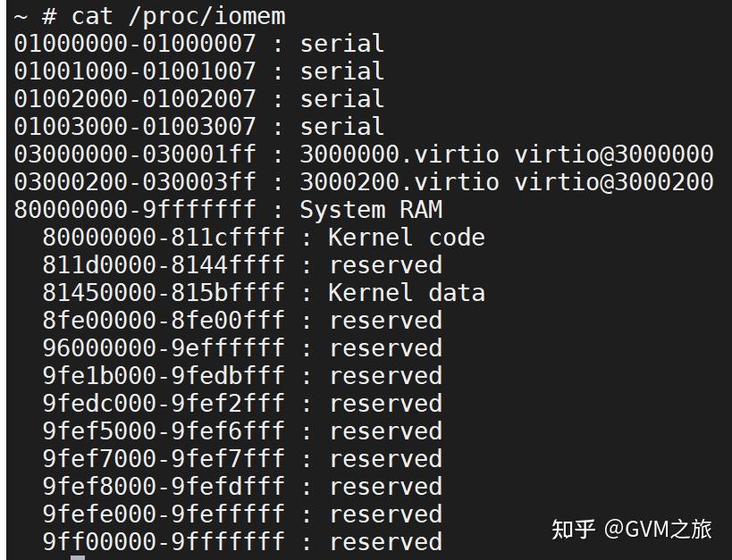732x560 pixels.
Task: Click the 01000000-01000007 serial line
Action: coord(198,43)
